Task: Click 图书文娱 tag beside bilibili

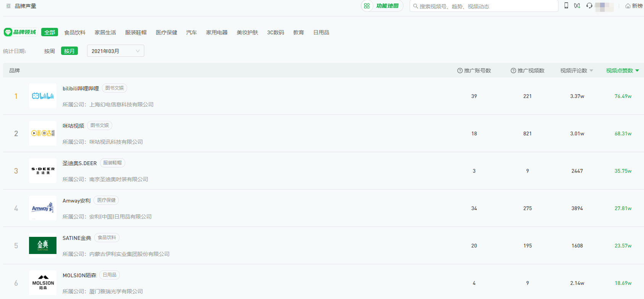Action: point(115,88)
